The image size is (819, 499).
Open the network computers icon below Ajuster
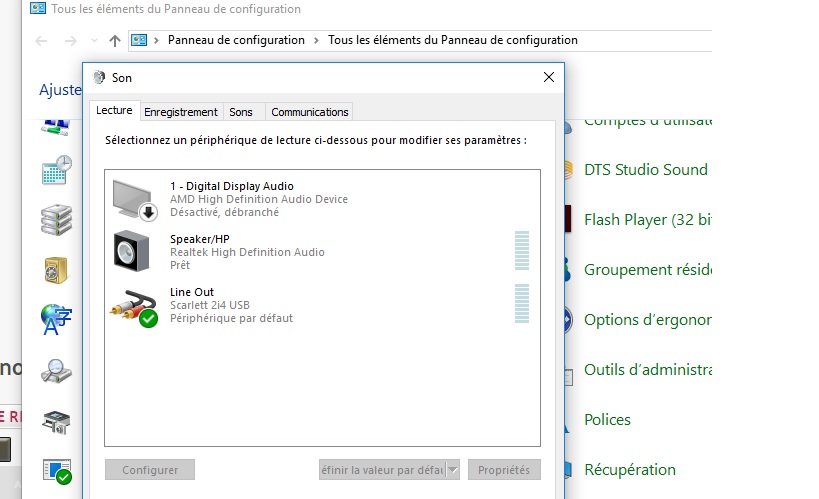tap(56, 127)
